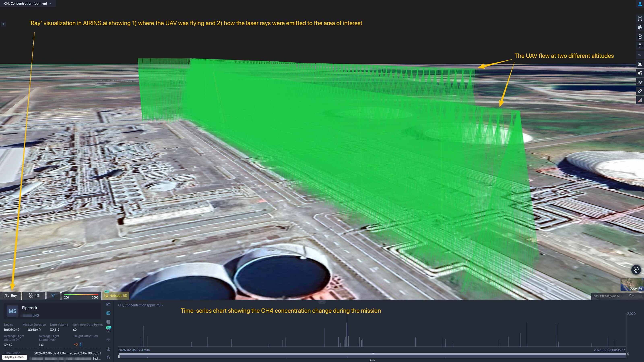Open top-left CH4 Concentration dropdown
The image size is (644, 362).
[28, 3]
